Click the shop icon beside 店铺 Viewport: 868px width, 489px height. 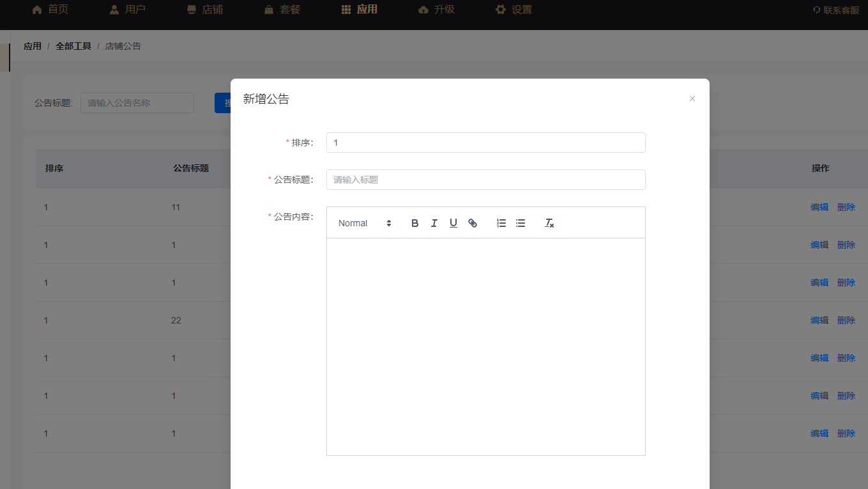192,10
